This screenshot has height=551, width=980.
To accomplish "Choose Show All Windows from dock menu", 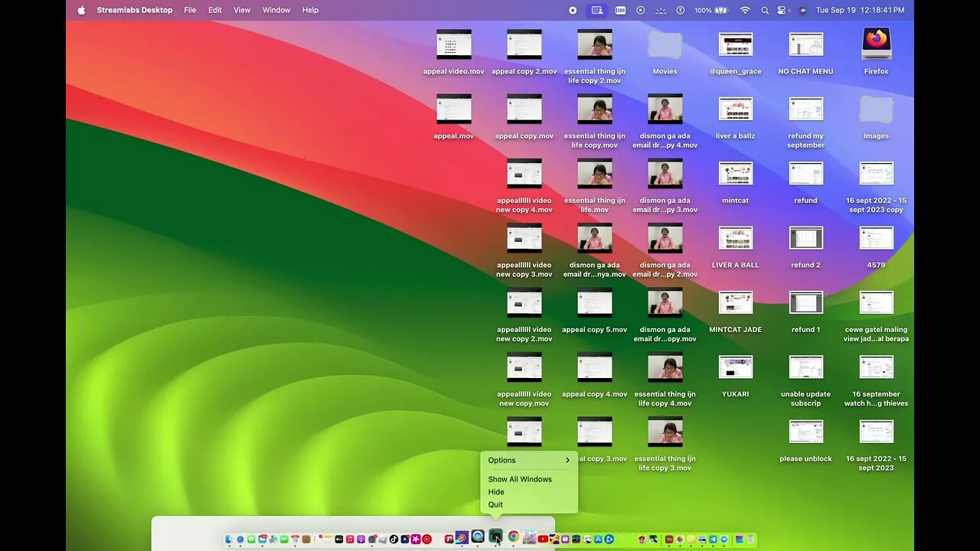I will pyautogui.click(x=520, y=479).
